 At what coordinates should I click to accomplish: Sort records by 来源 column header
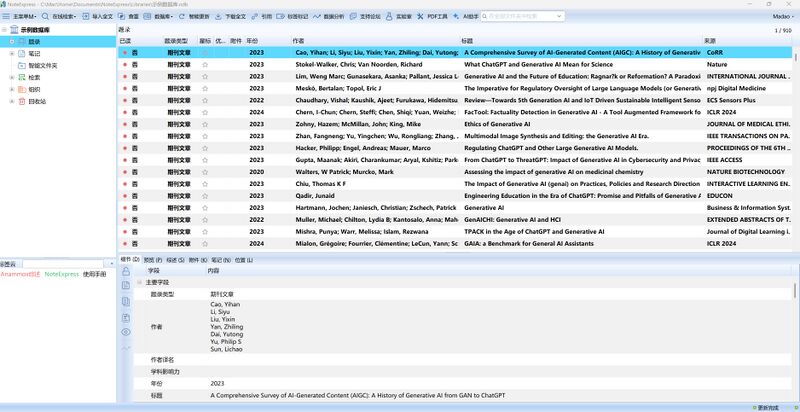[710, 40]
